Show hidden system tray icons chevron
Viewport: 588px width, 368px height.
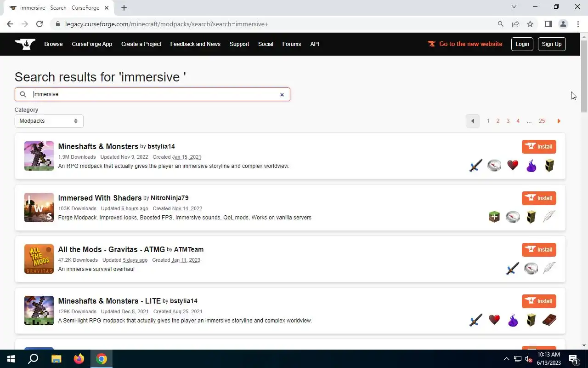point(506,359)
